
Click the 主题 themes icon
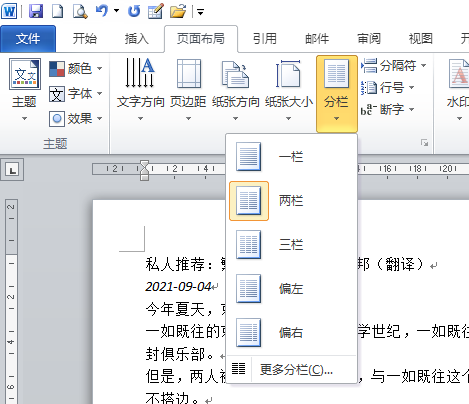[x=25, y=74]
